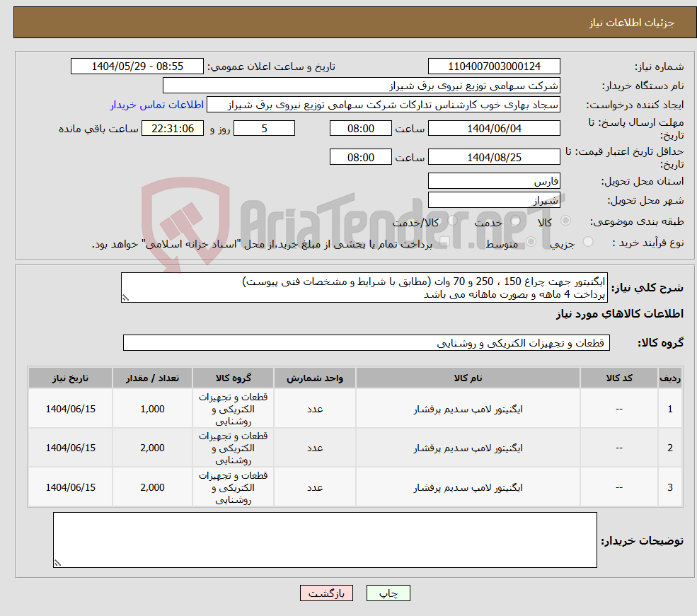697x616 pixels.
Task: Click the price validity date 1404/08/25
Action: [x=494, y=157]
